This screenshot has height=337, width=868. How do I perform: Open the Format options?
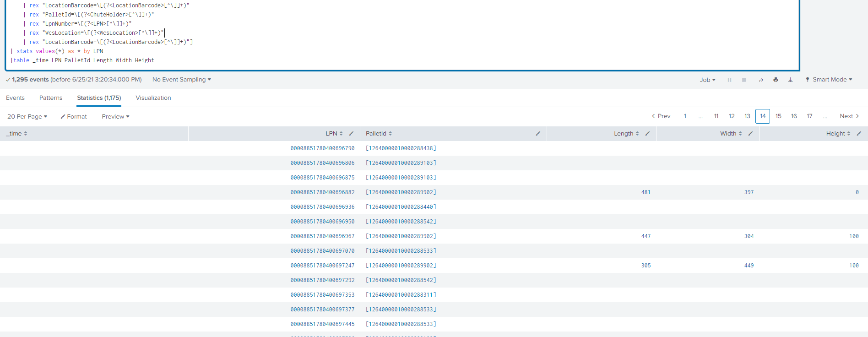point(74,117)
